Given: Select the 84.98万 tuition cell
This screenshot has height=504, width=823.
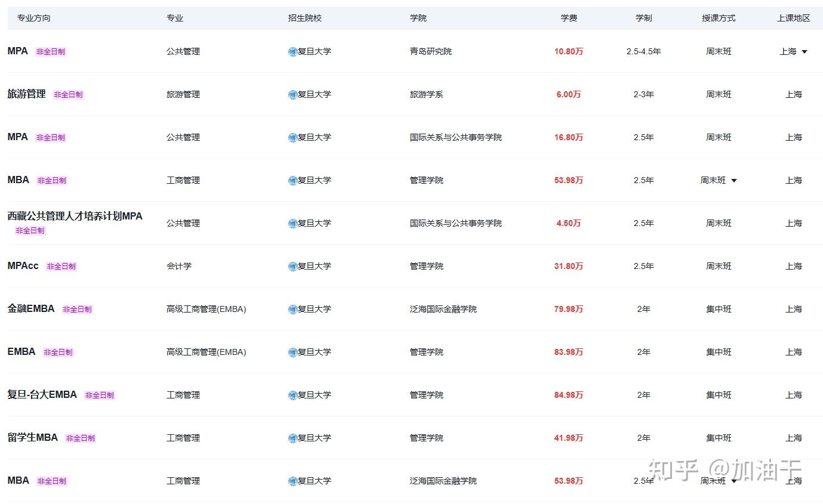Looking at the screenshot, I should tap(569, 395).
